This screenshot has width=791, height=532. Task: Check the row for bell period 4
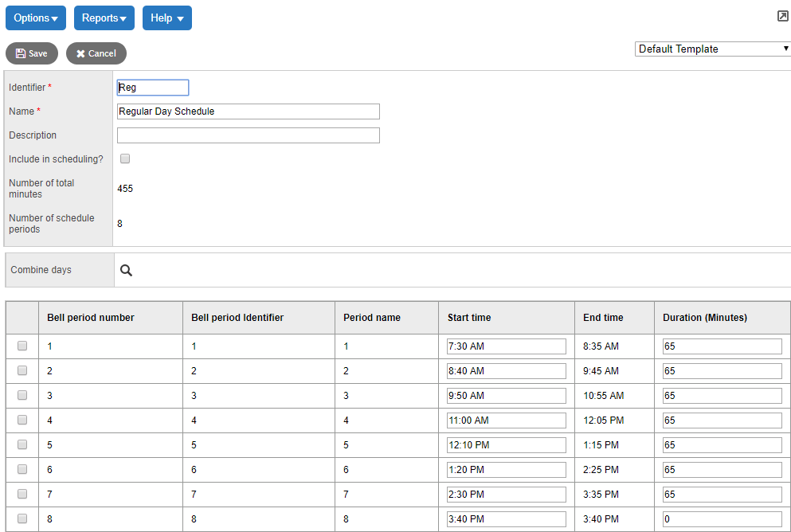click(22, 420)
